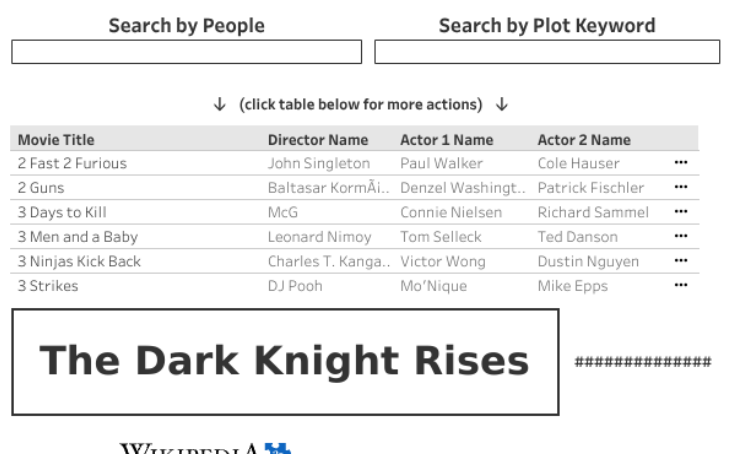Open more actions for 3 Strikes row
The height and width of the screenshot is (454, 736).
[681, 286]
